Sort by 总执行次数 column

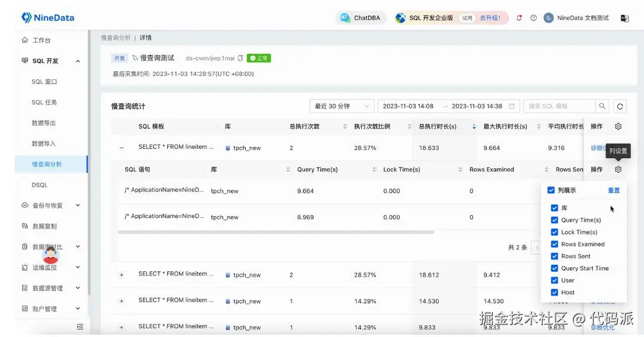(345, 127)
